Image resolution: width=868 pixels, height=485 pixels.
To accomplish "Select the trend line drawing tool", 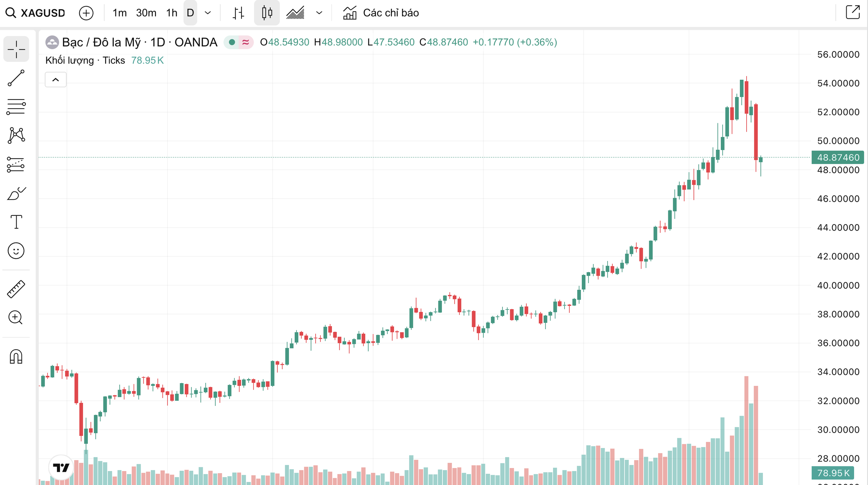I will [x=16, y=78].
